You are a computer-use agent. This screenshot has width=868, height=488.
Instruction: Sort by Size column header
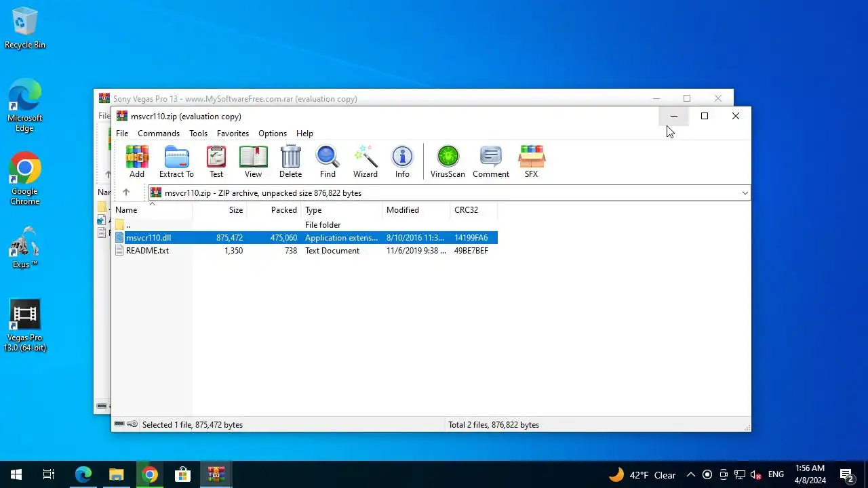220,210
